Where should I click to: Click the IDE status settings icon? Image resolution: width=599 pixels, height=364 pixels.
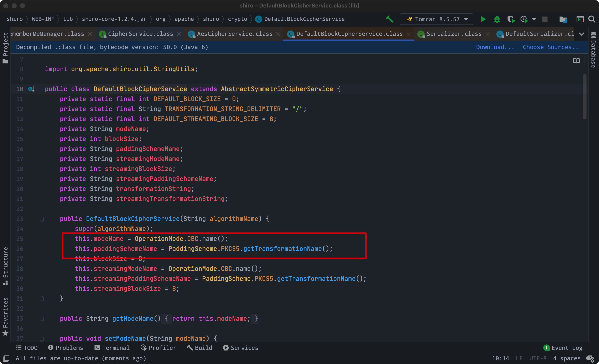tap(590, 358)
